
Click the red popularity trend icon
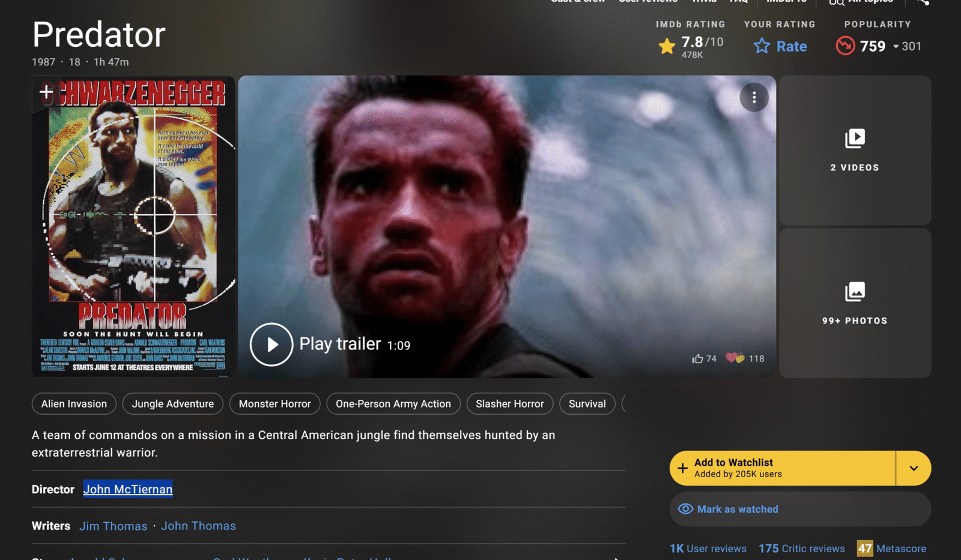pos(845,46)
